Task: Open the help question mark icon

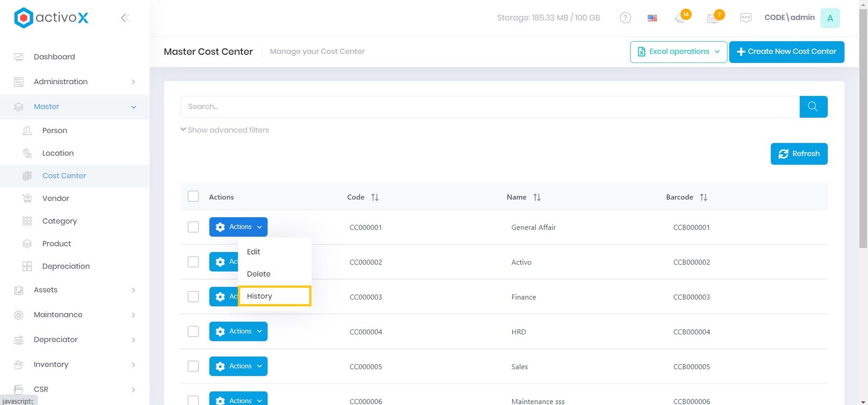Action: point(625,18)
